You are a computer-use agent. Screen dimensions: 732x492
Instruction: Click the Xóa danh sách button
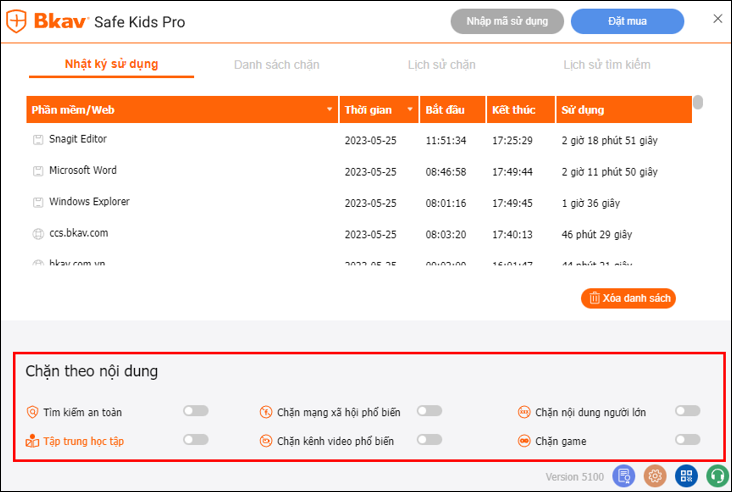point(628,298)
